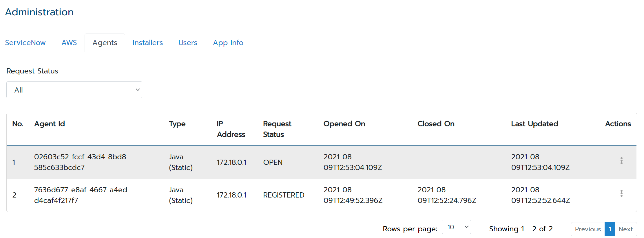
Task: Click the Previous pagination button
Action: click(x=588, y=229)
